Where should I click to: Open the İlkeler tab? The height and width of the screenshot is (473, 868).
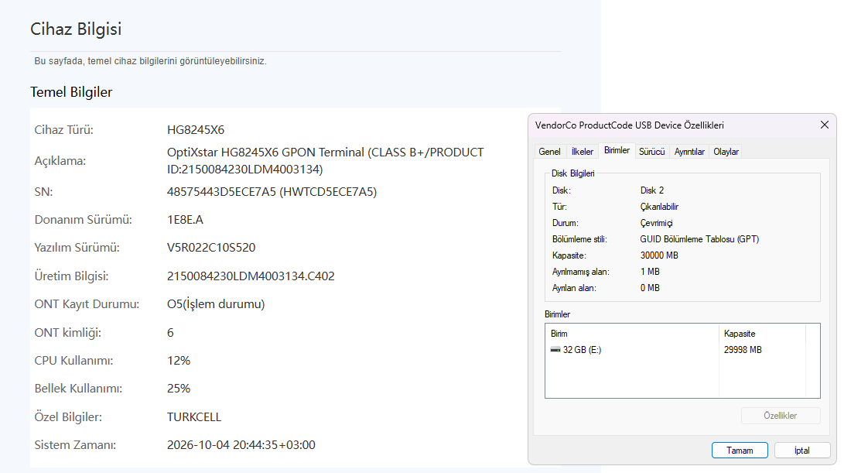pyautogui.click(x=583, y=152)
